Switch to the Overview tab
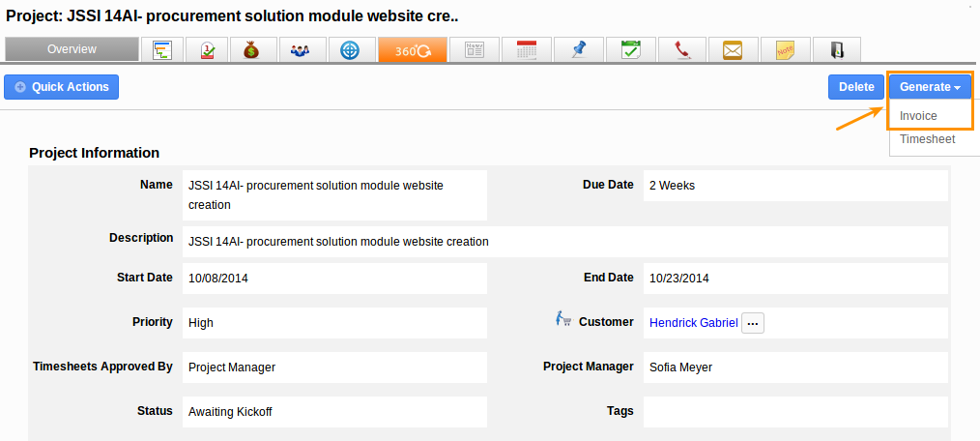The width and height of the screenshot is (980, 441). coord(72,49)
